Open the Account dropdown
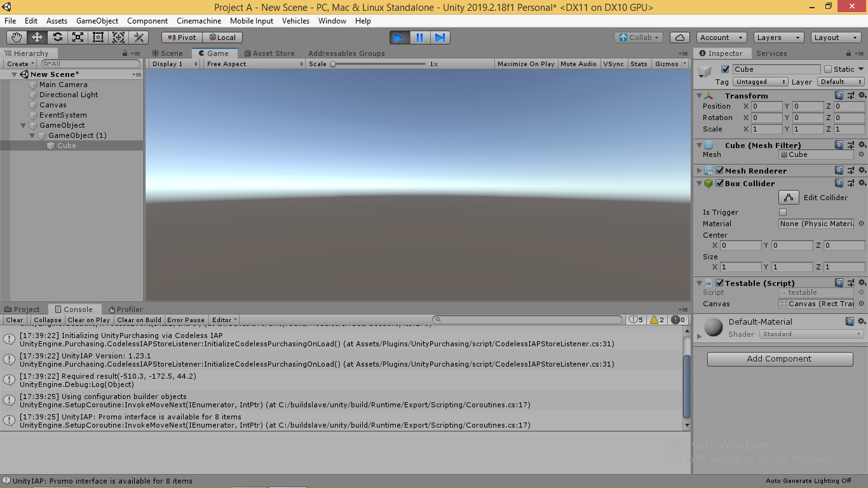Screen dimensions: 868x488 (x=722, y=37)
